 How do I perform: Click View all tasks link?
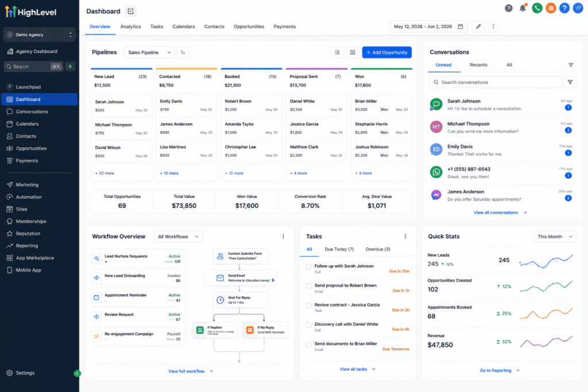357,369
